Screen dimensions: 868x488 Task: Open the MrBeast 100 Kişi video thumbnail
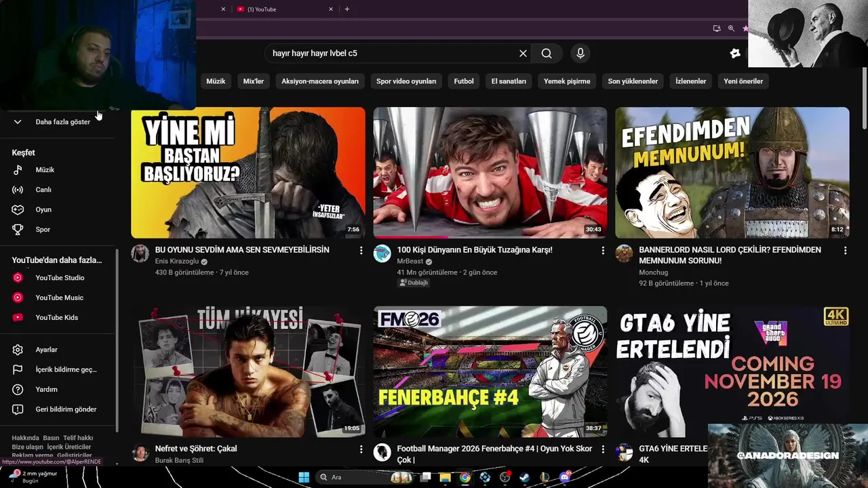tap(490, 172)
